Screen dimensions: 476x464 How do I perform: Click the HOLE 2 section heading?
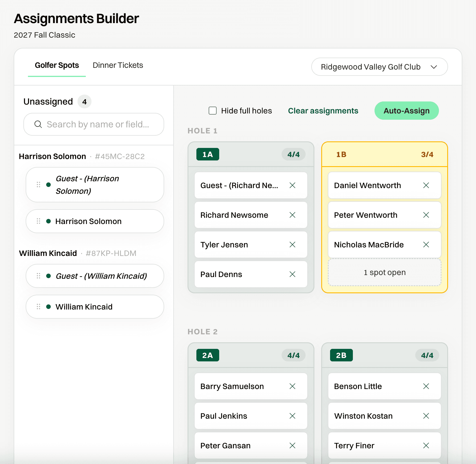click(x=202, y=332)
